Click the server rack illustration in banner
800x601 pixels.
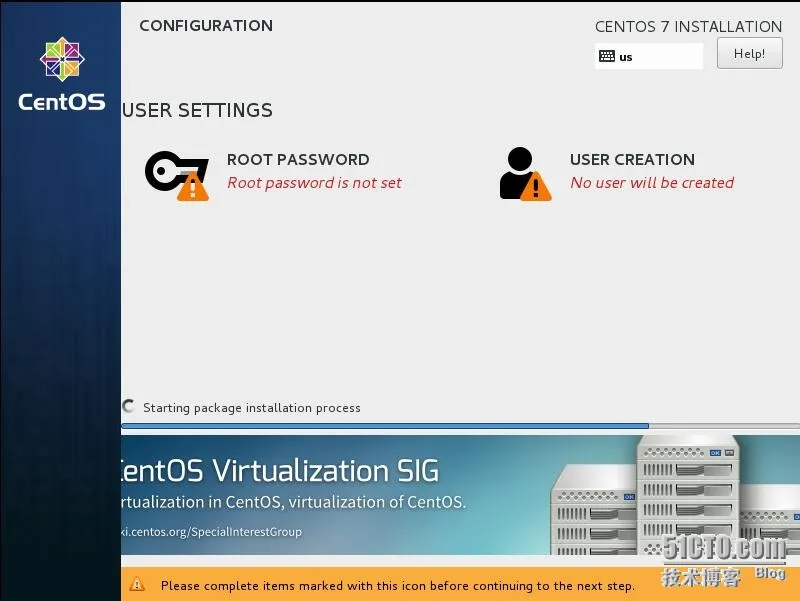point(674,495)
